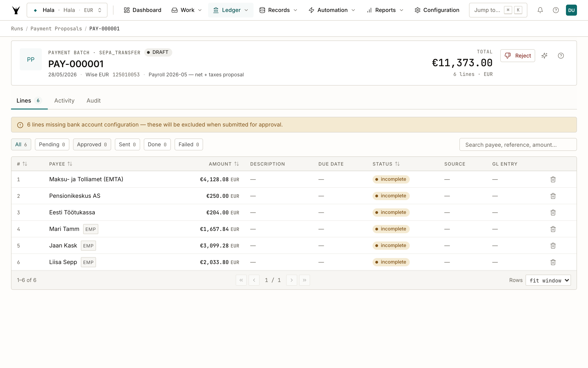Click the warning icon in the banner
Image resolution: width=588 pixels, height=368 pixels.
(20, 125)
